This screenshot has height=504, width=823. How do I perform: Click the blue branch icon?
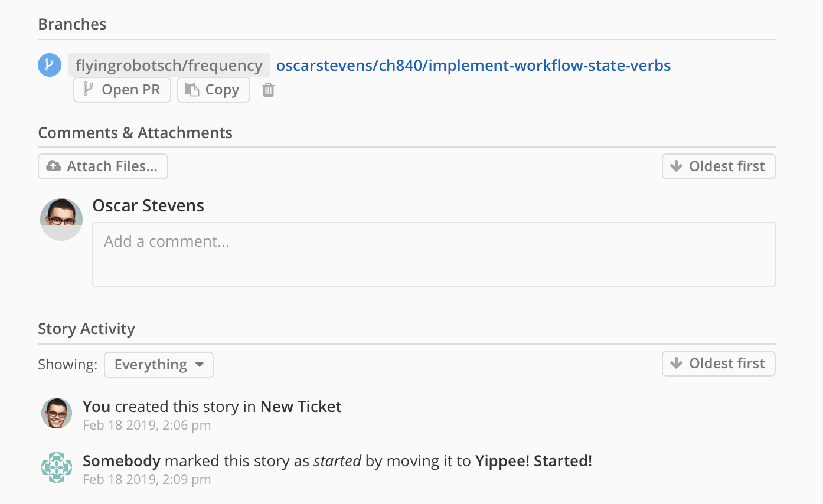(50, 65)
